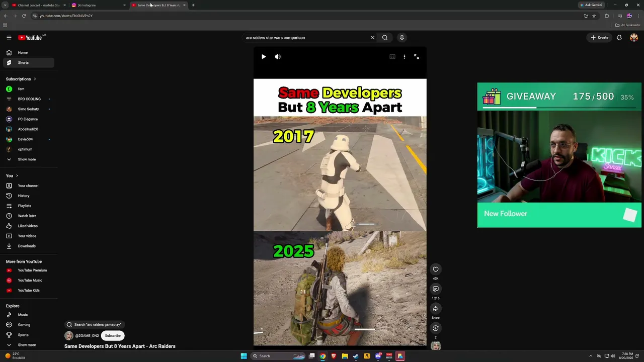Go back to the previous page
This screenshot has height=362, width=644.
click(x=6, y=16)
